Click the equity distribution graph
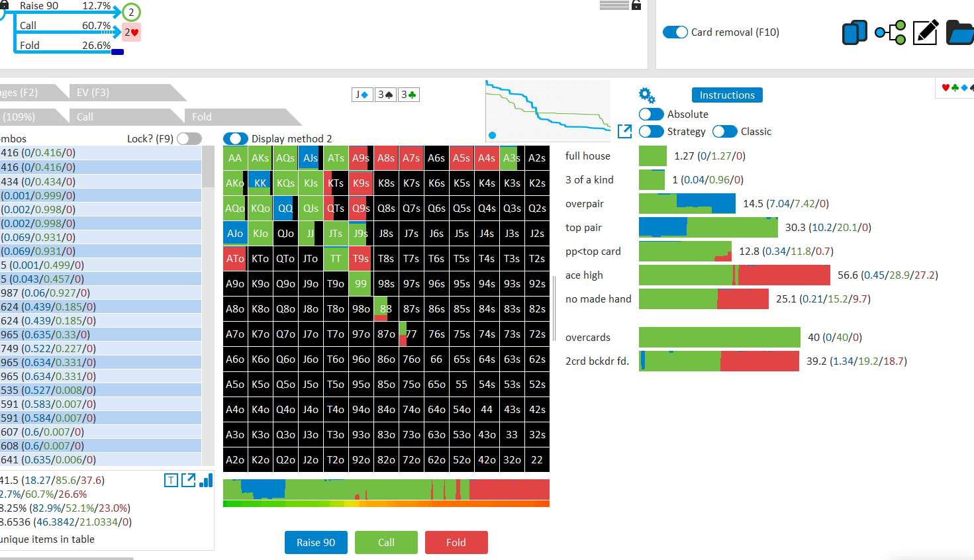 coord(548,111)
